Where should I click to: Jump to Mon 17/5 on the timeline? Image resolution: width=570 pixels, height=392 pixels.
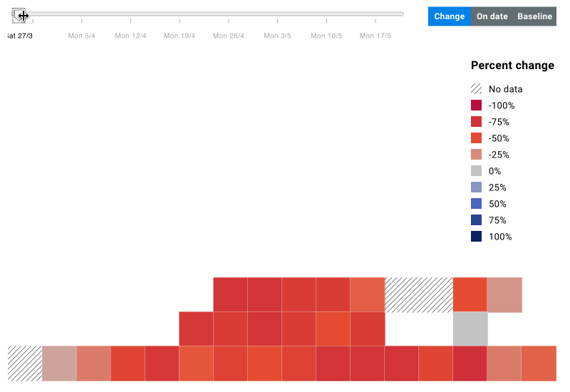pyautogui.click(x=375, y=36)
